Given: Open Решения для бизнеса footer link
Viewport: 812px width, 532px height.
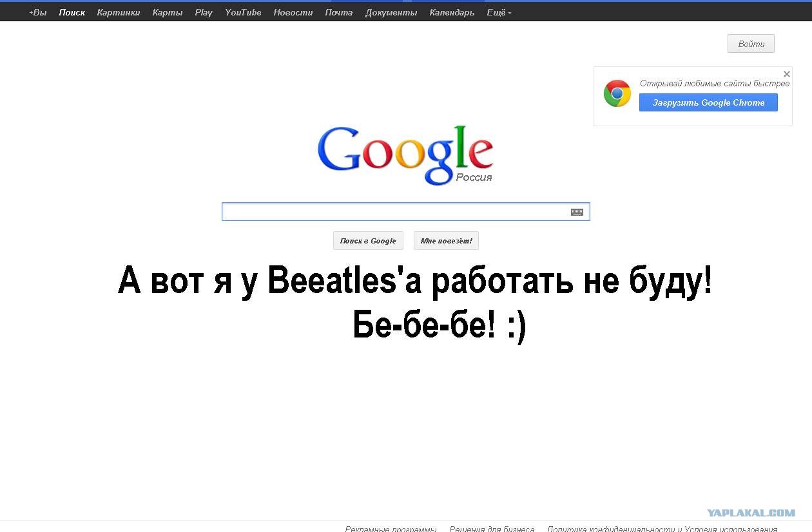Looking at the screenshot, I should [x=492, y=529].
